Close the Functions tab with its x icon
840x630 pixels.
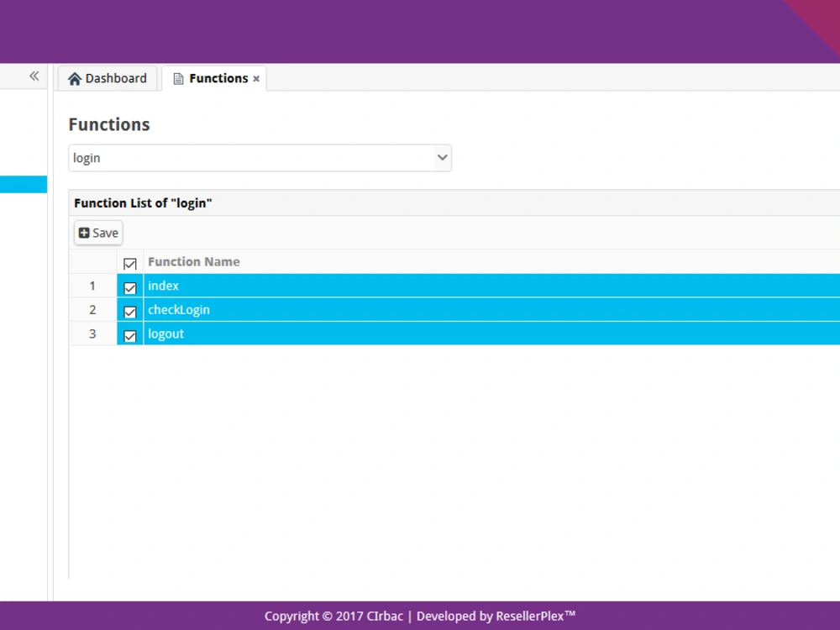click(x=255, y=78)
